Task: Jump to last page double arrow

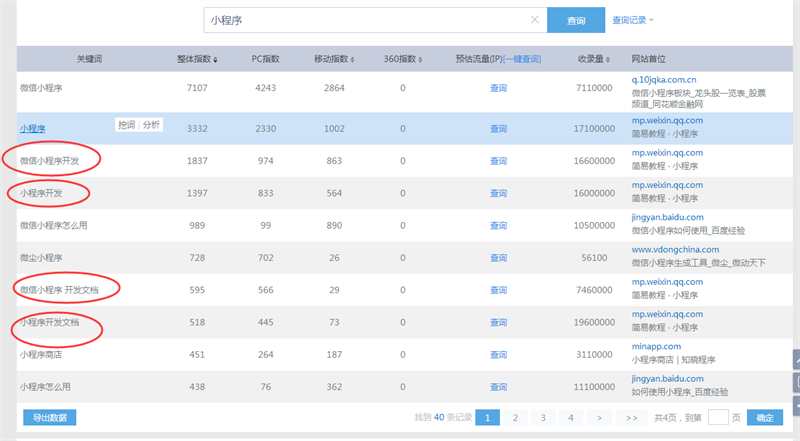Action: coord(631,417)
